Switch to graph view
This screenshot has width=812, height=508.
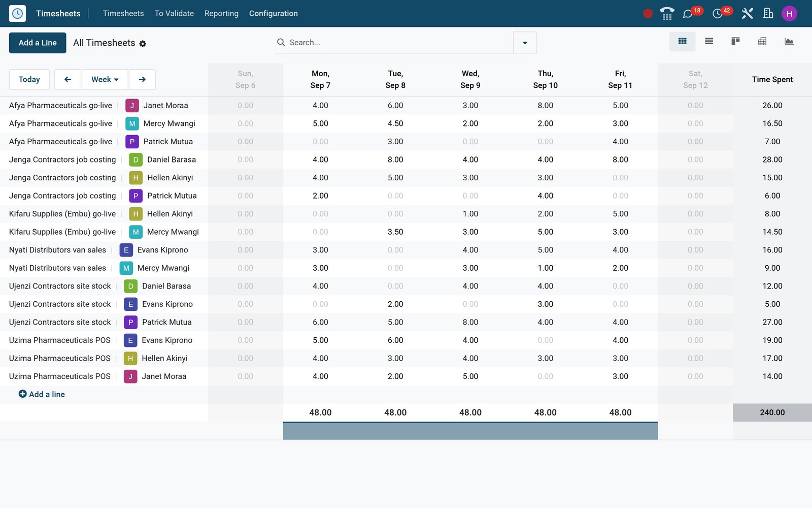coord(789,42)
